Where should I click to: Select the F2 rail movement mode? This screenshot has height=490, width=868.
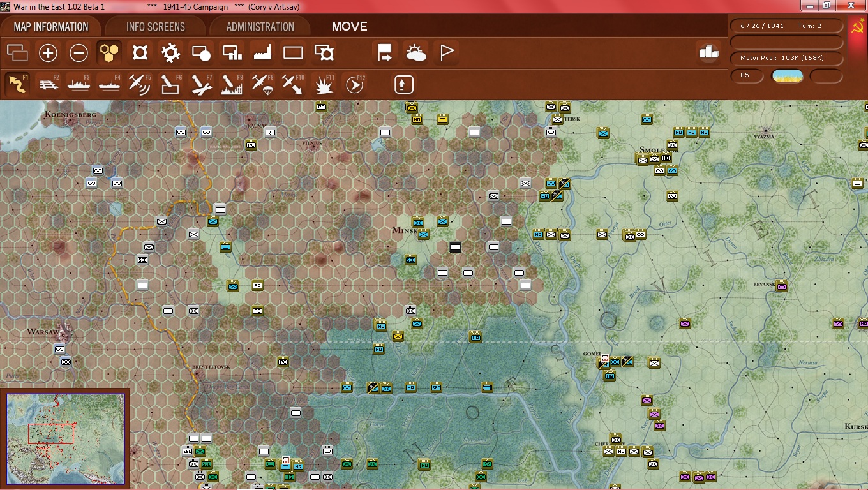(x=49, y=84)
